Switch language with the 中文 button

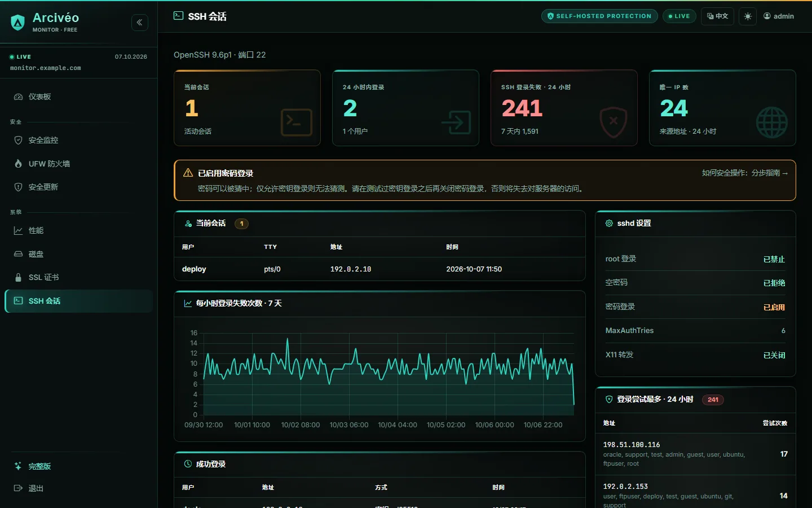pos(717,16)
